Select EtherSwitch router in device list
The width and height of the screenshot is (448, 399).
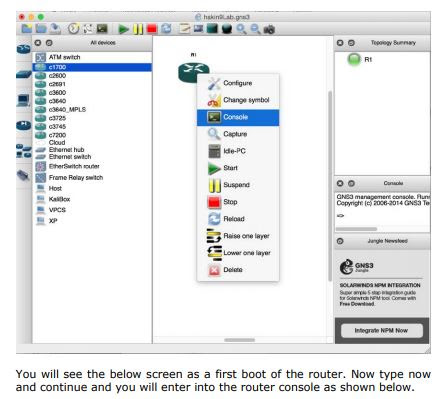[92, 166]
